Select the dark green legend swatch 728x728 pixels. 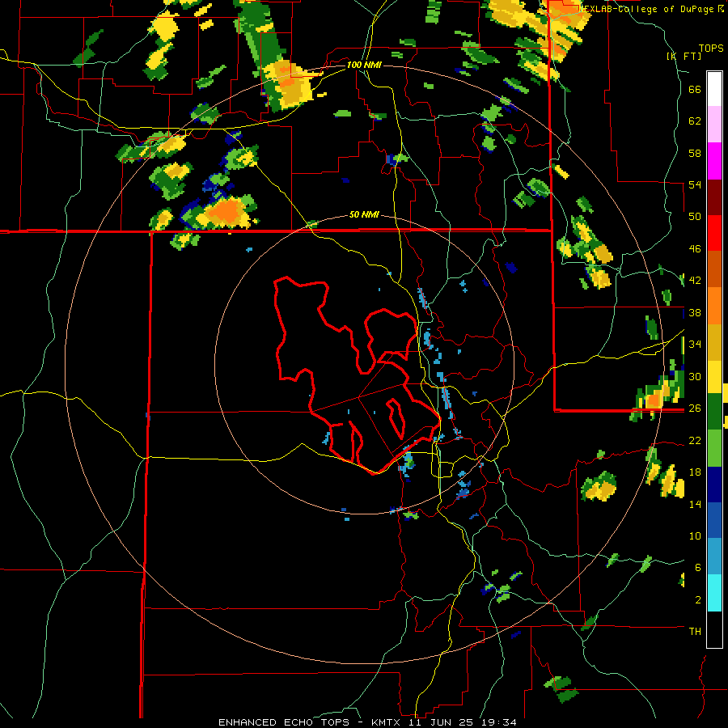click(714, 412)
